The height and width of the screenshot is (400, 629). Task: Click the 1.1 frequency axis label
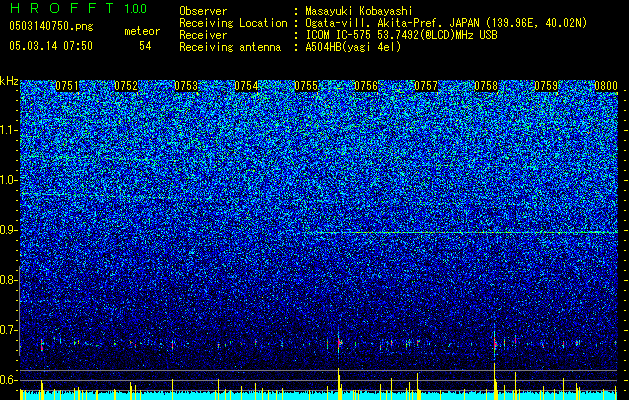[x=9, y=130]
